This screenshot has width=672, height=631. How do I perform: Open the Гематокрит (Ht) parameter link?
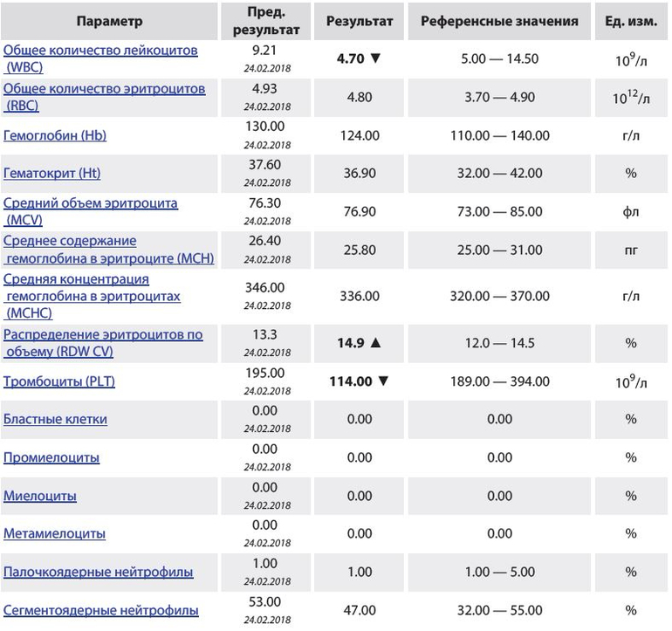[52, 173]
